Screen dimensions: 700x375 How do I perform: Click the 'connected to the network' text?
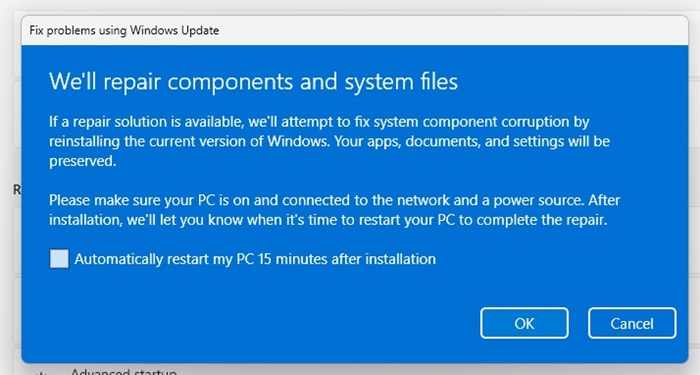338,200
